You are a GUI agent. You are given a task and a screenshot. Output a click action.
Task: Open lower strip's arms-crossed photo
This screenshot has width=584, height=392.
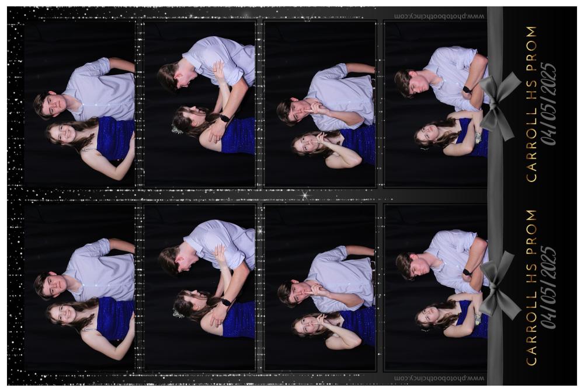pos(436,287)
